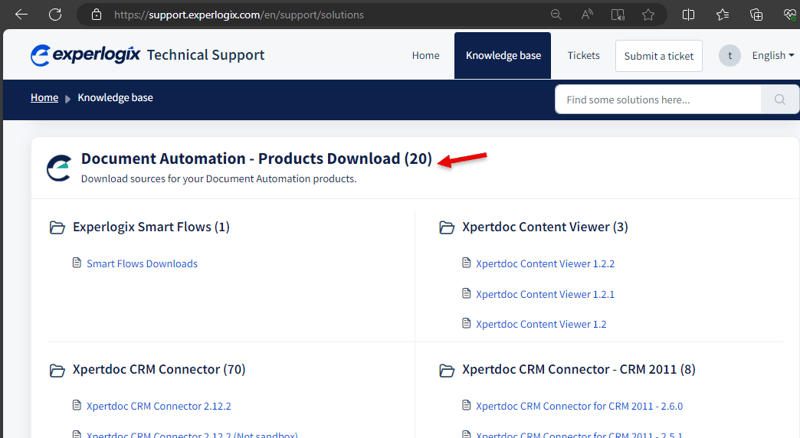Open the browser Favorites list icon
This screenshot has width=800, height=438.
[x=723, y=15]
